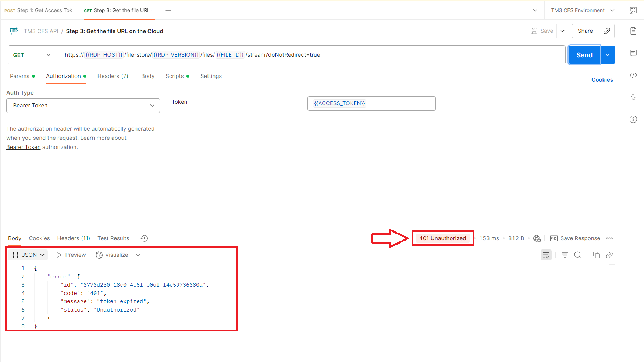This screenshot has height=362, width=644.
Task: Search within the response body
Action: point(577,255)
